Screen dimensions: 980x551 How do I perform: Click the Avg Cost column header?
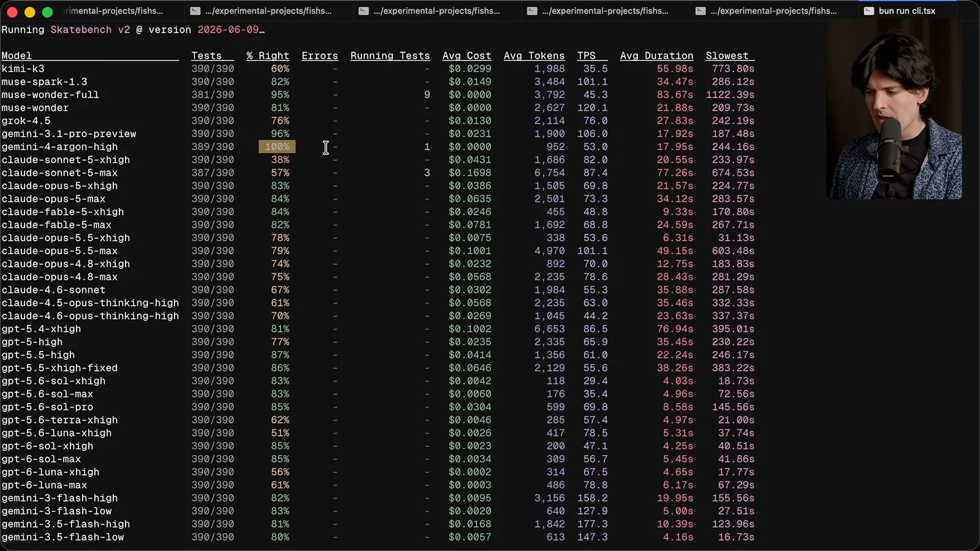tap(467, 56)
